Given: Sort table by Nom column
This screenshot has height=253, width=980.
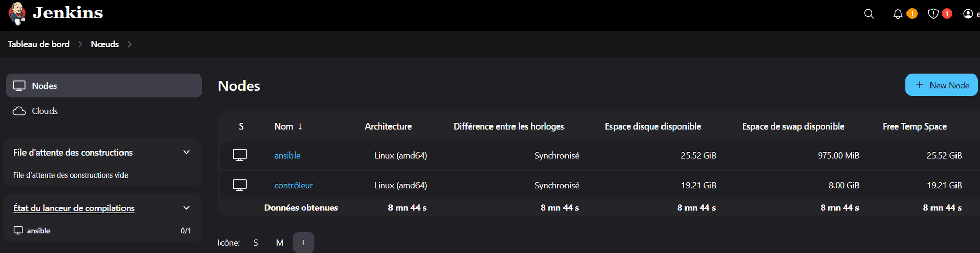Looking at the screenshot, I should click(x=288, y=127).
